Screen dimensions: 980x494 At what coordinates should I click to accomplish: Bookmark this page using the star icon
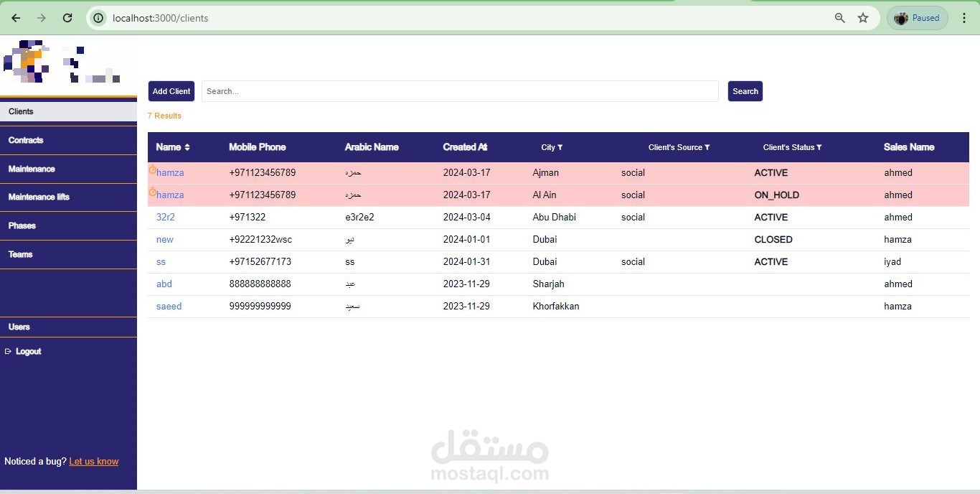pyautogui.click(x=863, y=18)
